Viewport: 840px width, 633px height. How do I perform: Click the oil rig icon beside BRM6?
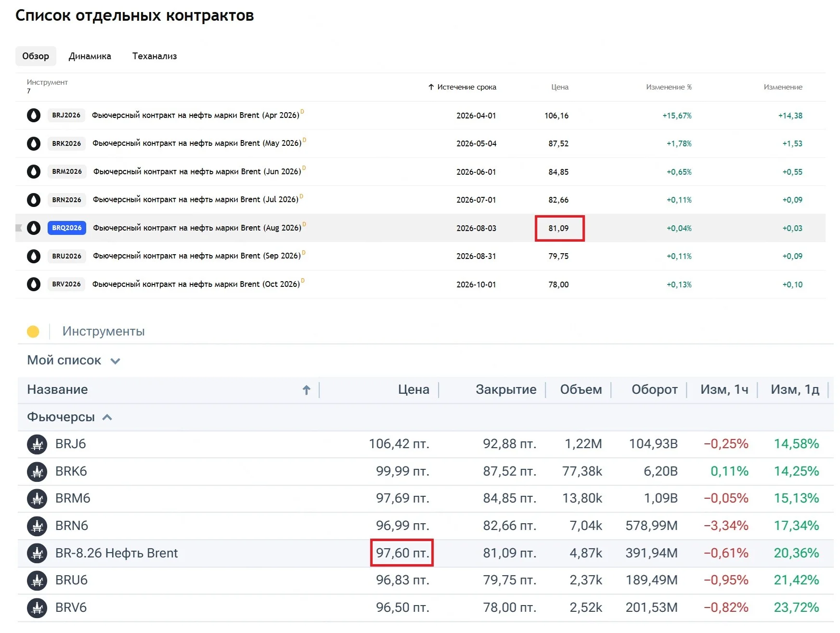(x=37, y=499)
